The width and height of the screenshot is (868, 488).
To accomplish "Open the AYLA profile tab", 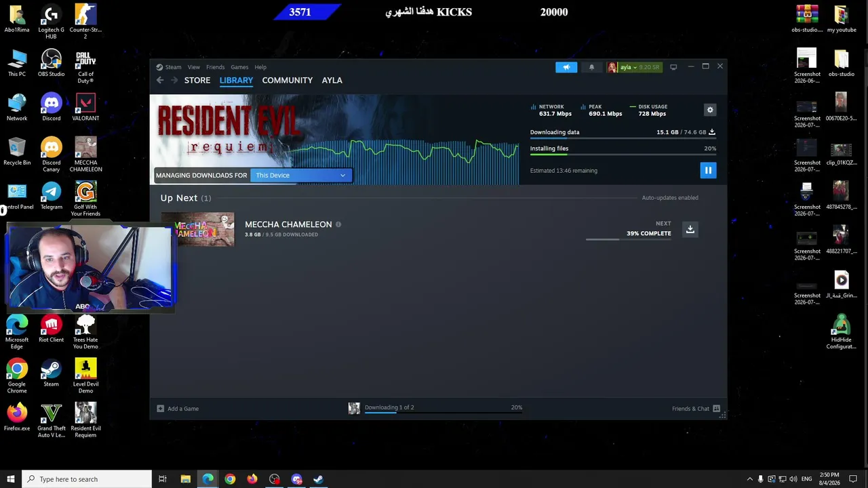I will [x=332, y=80].
